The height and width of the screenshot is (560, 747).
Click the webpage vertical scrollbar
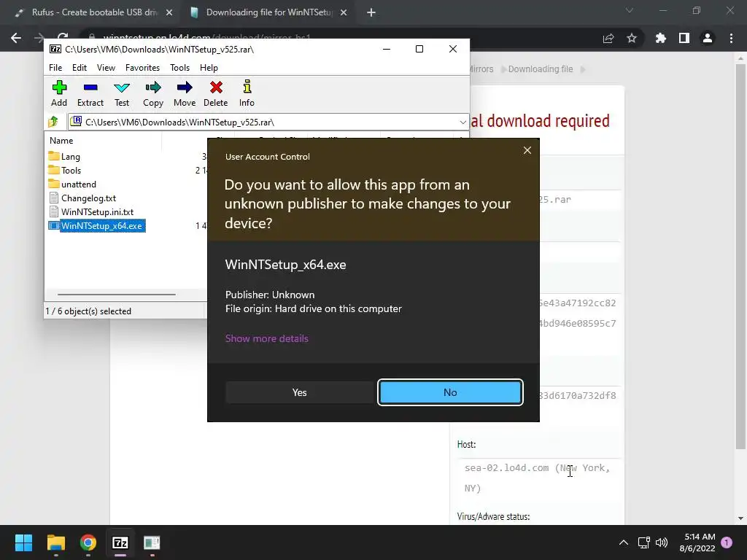(740, 256)
